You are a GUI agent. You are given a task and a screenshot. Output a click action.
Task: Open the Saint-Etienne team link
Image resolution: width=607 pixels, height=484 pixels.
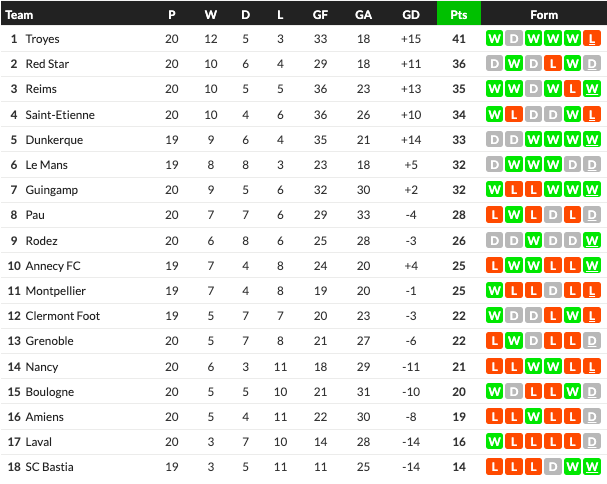point(58,115)
